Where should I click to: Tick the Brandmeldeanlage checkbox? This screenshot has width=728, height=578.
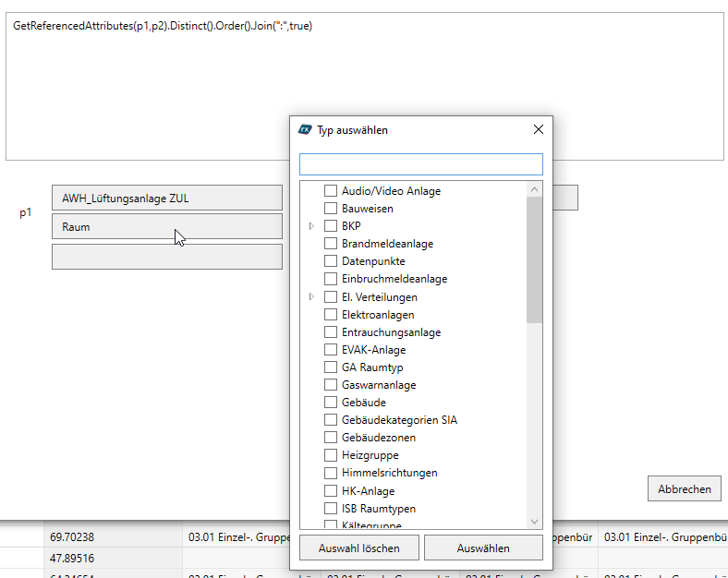click(x=330, y=244)
